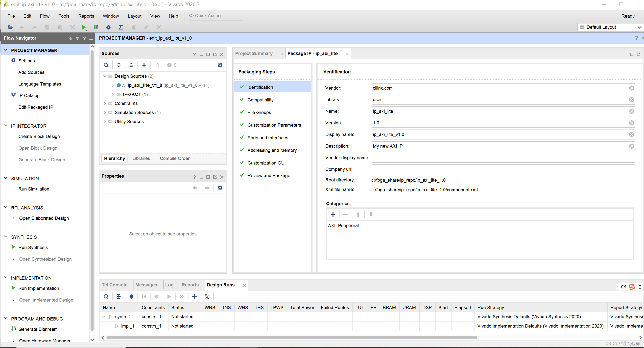Viewport: 644px width, 348px height.
Task: Click Run Simulation
Action: [x=34, y=189]
